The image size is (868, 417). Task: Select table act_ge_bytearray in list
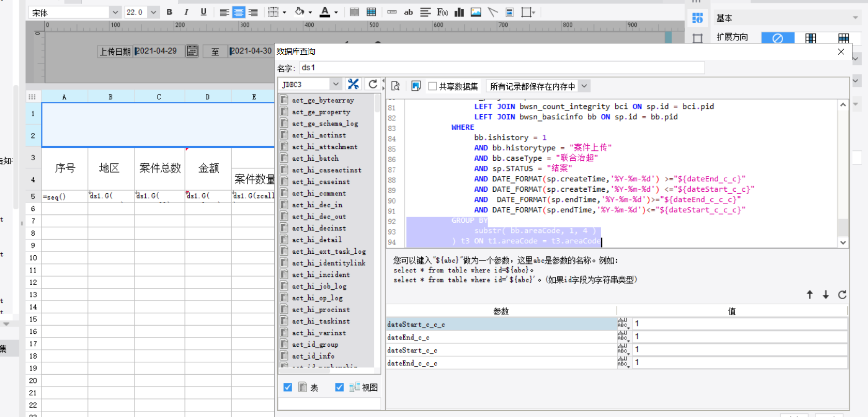coord(323,100)
